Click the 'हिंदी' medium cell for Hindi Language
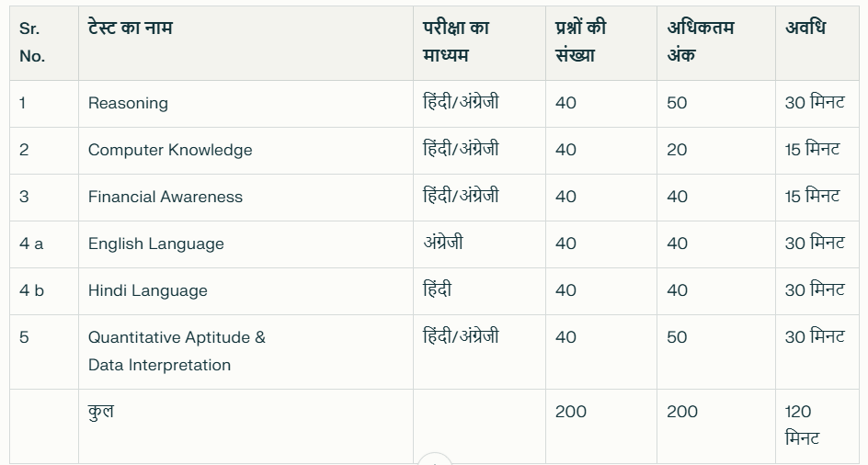Screen dimensions: 868x465 pyautogui.click(x=438, y=289)
